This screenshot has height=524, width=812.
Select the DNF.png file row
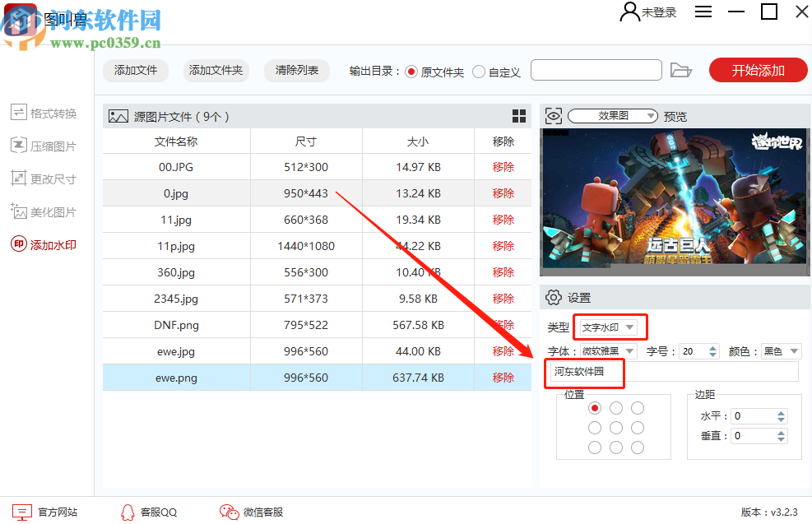point(317,325)
